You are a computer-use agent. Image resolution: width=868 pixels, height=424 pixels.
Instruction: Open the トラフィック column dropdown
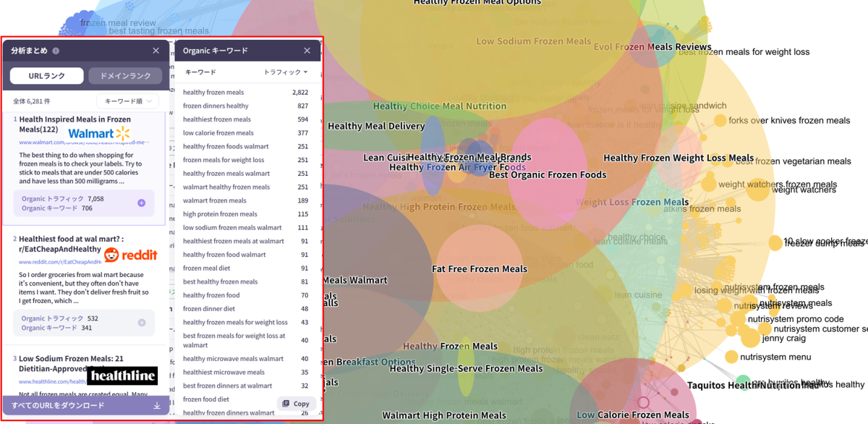point(285,72)
